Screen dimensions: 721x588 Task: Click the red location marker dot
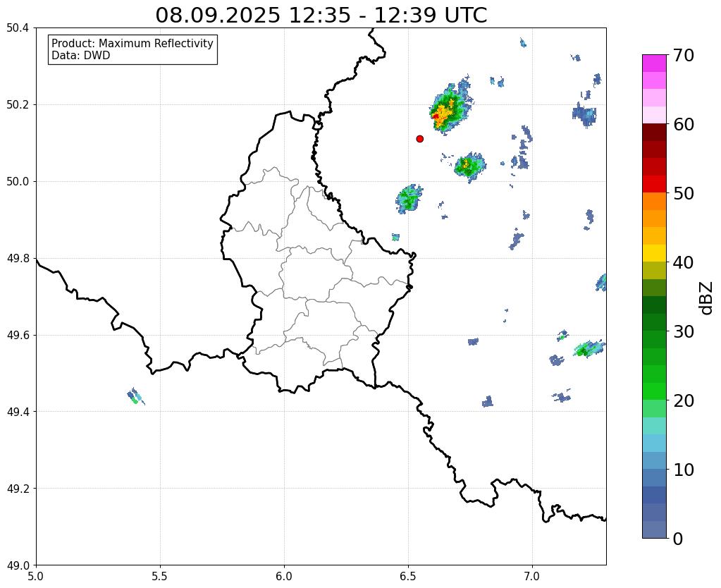[x=419, y=139]
